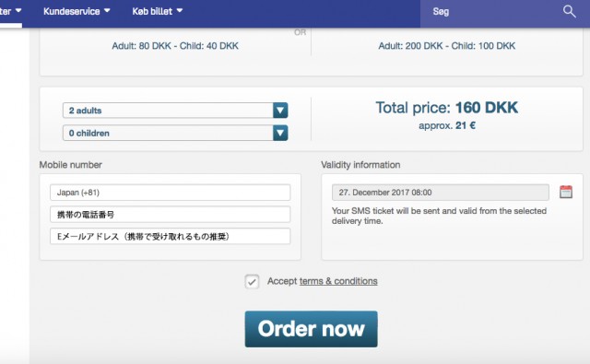This screenshot has width=590, height=364.
Task: Click the Validity information label
Action: [360, 165]
